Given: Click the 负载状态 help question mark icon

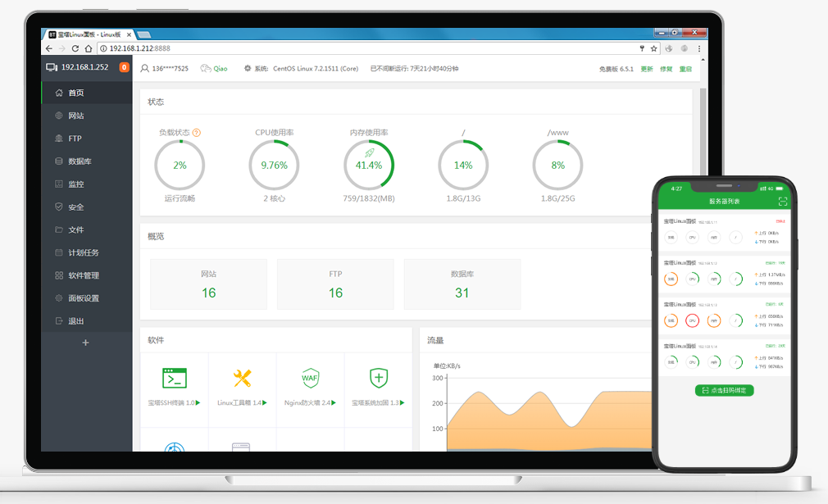Looking at the screenshot, I should point(197,132).
